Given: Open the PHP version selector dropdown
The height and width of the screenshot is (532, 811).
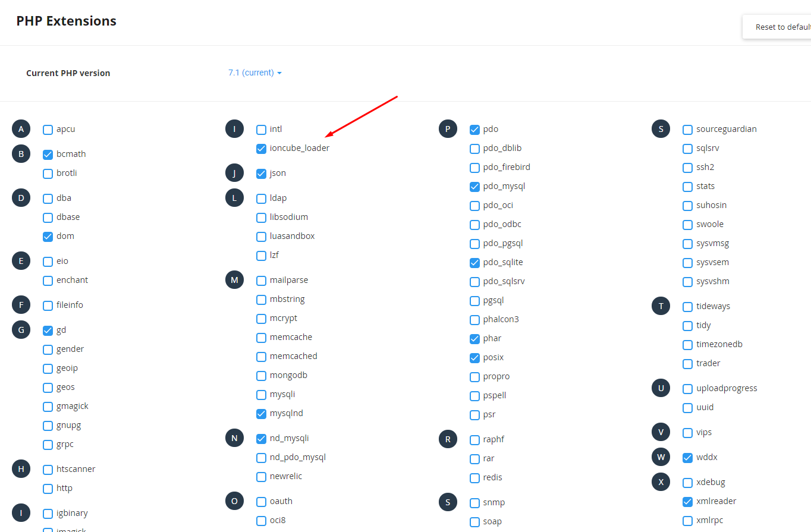Looking at the screenshot, I should coord(254,73).
